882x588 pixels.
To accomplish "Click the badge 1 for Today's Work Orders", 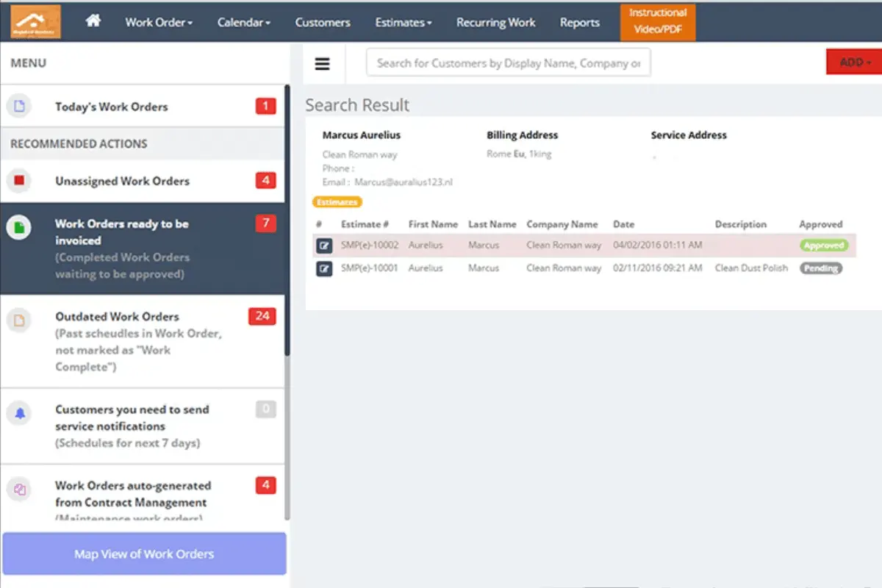I will pos(265,107).
